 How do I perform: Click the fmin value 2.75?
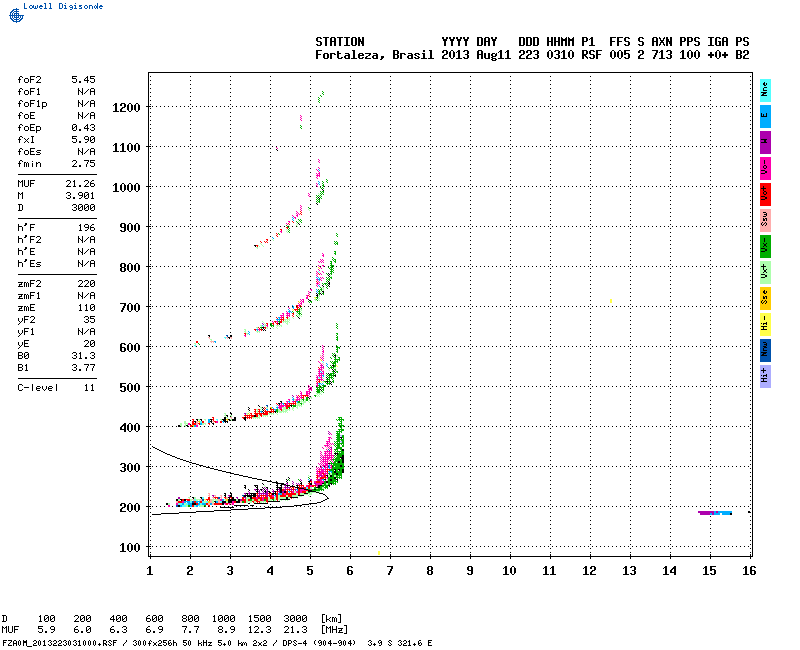click(83, 164)
